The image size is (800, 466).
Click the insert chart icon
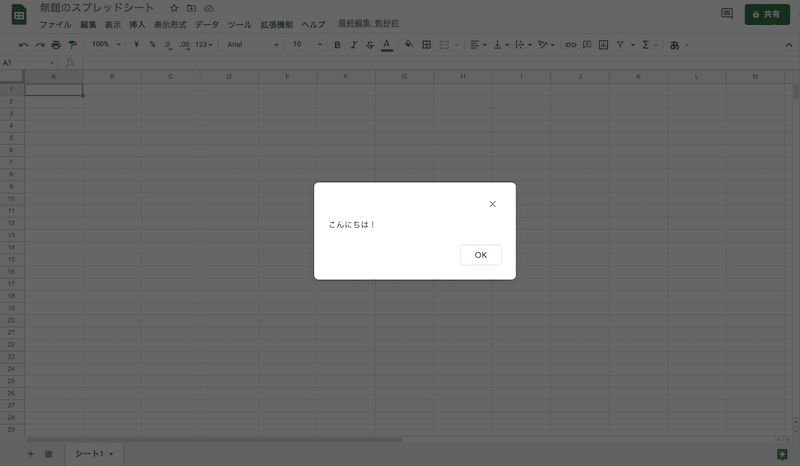(x=603, y=45)
